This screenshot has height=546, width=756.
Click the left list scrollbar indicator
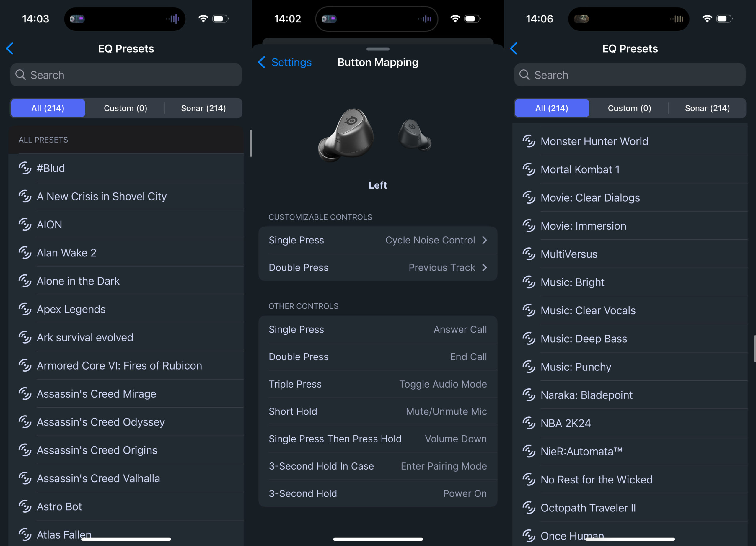pyautogui.click(x=251, y=143)
